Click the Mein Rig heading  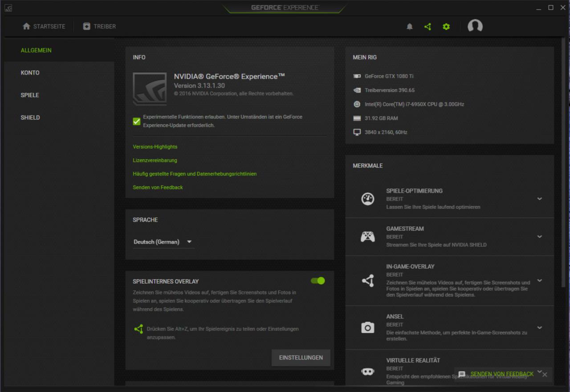(x=365, y=57)
